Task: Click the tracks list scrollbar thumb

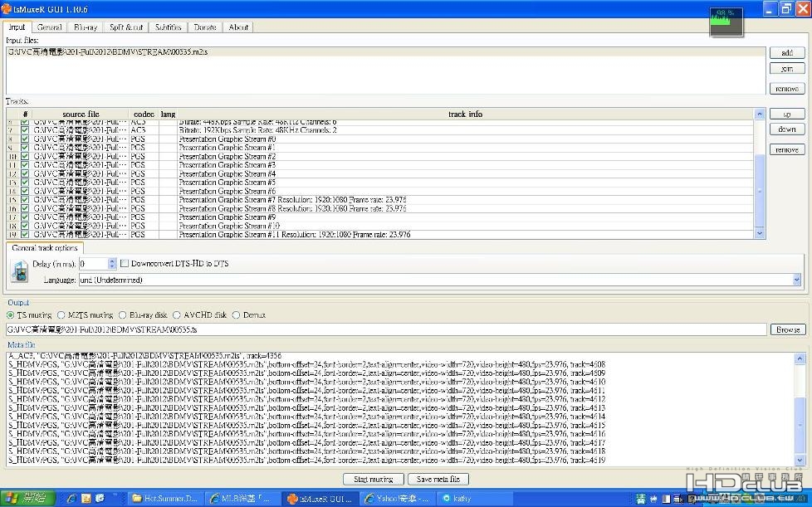Action: (x=760, y=190)
